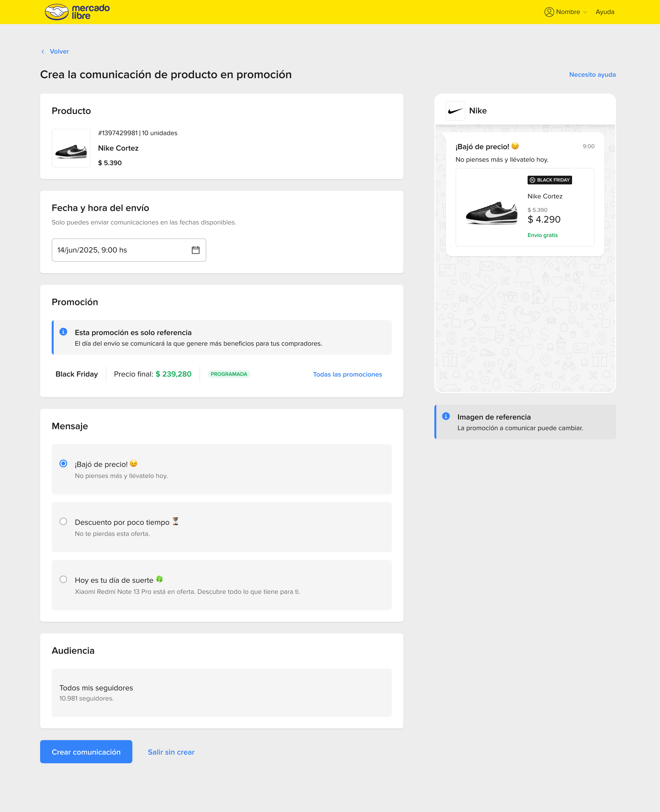
Task: Click Nike Cortez product thumbnail
Action: pos(71,148)
